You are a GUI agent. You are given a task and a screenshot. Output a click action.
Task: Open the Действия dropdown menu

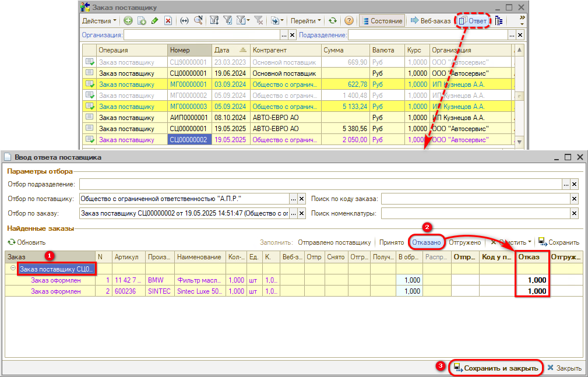point(99,20)
